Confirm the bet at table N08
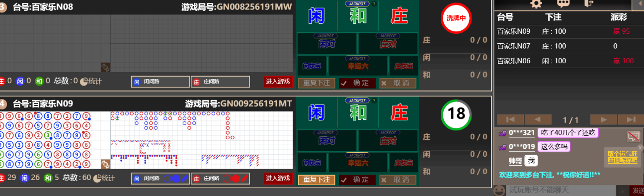The image size is (644, 196). tap(357, 83)
